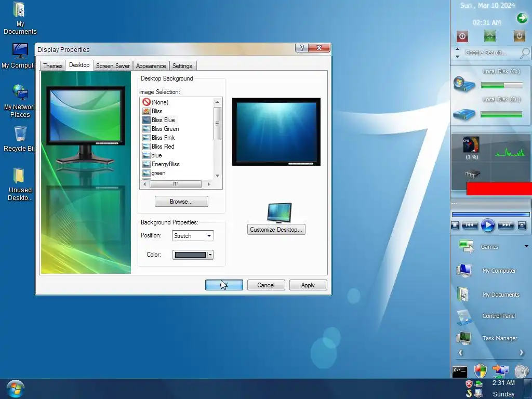
Task: Start playback with the Play button
Action: click(487, 225)
